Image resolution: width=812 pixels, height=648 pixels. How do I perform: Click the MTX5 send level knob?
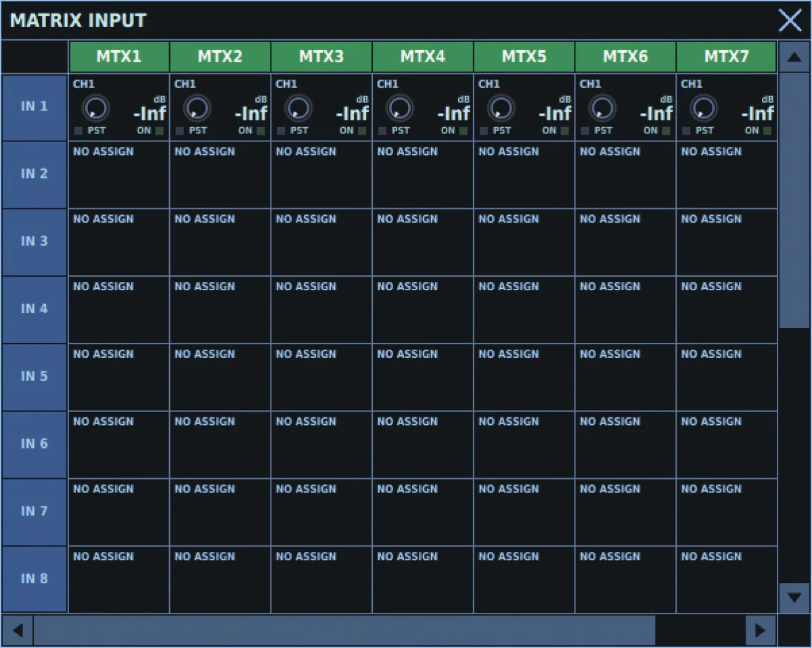(x=501, y=108)
